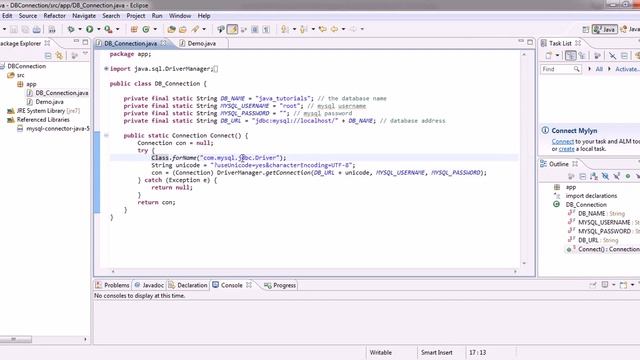Image resolution: width=640 pixels, height=360 pixels.
Task: Collapse All in Package Explorer toolbar
Action: [x=48, y=56]
